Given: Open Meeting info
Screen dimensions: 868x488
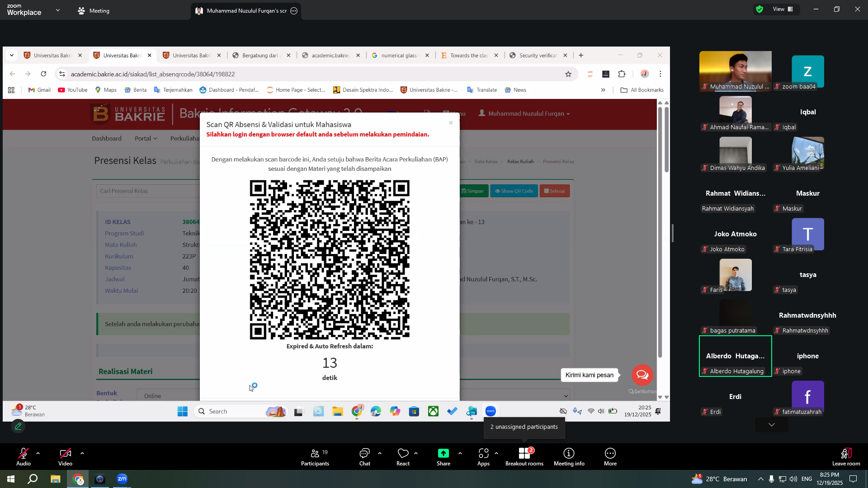Looking at the screenshot, I should point(569,456).
